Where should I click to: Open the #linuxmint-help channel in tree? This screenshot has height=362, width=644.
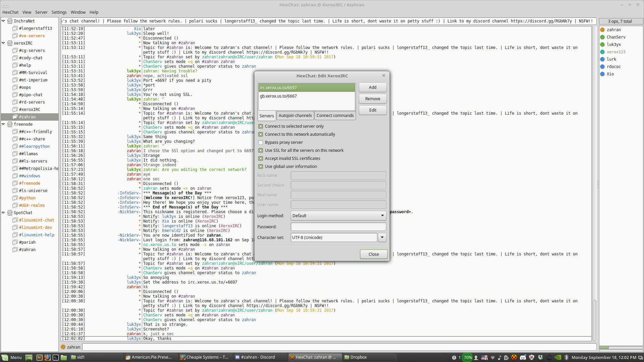coord(37,235)
